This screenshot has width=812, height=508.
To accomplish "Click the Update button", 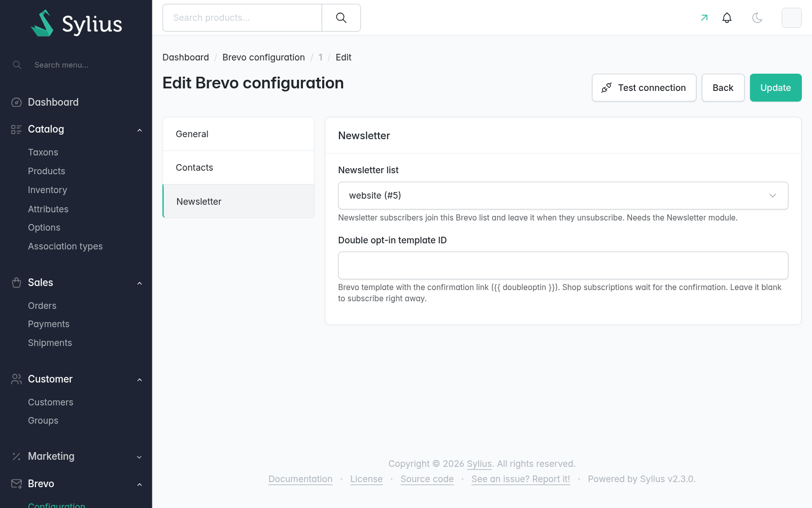I will click(775, 88).
